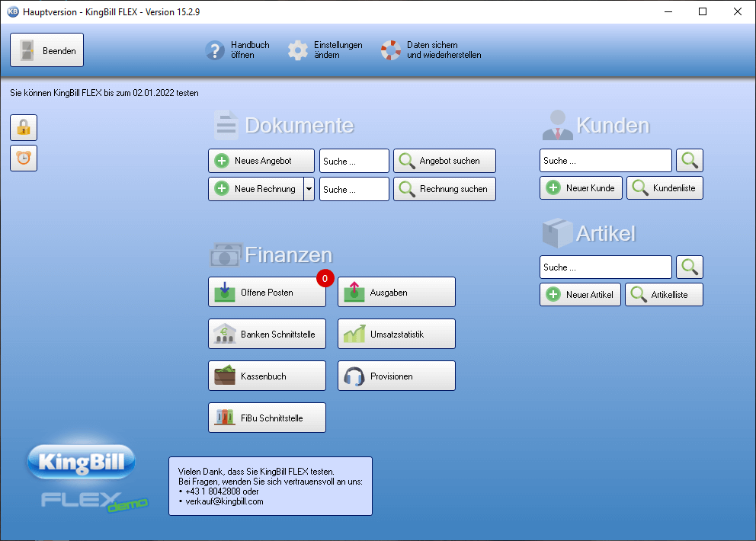Viewport: 756px width, 541px height.
Task: Close the KingBill FLEX window
Action: pyautogui.click(x=738, y=11)
